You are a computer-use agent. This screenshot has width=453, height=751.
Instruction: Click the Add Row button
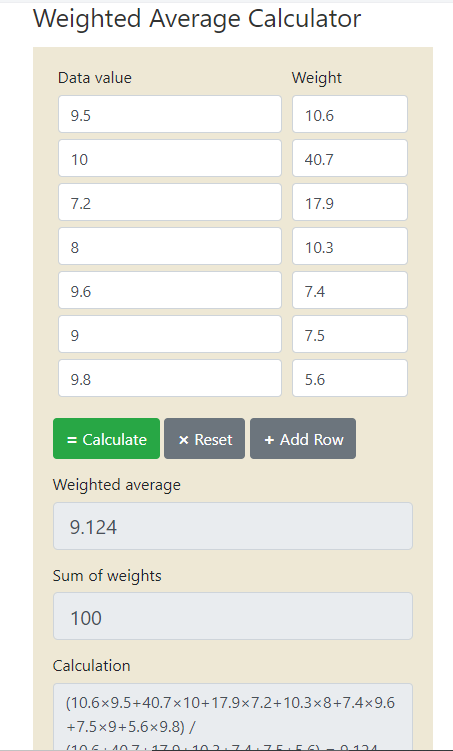coord(303,439)
